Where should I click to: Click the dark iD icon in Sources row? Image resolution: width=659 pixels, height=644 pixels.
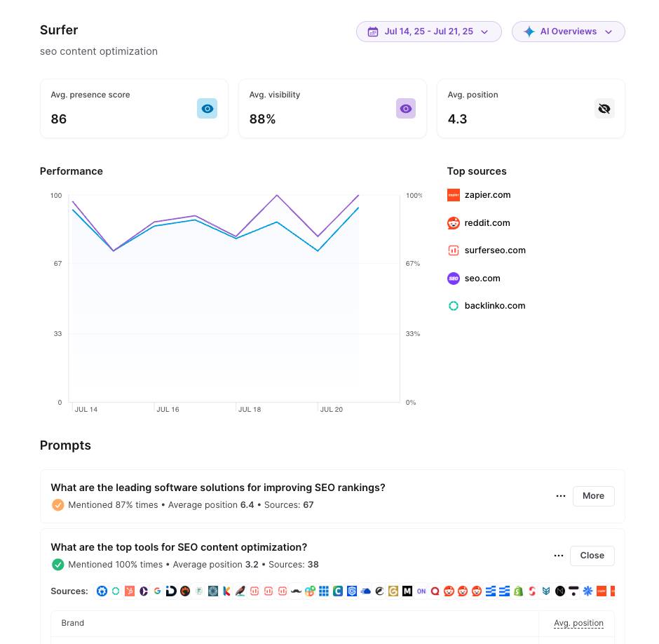coord(171,591)
